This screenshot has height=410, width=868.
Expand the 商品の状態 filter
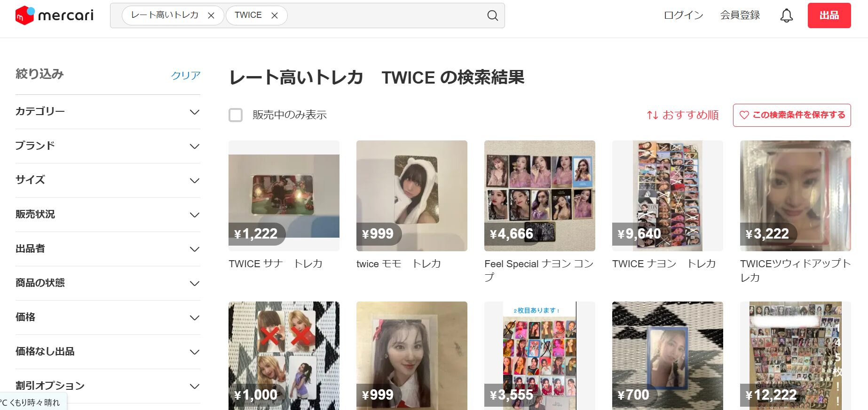click(108, 283)
